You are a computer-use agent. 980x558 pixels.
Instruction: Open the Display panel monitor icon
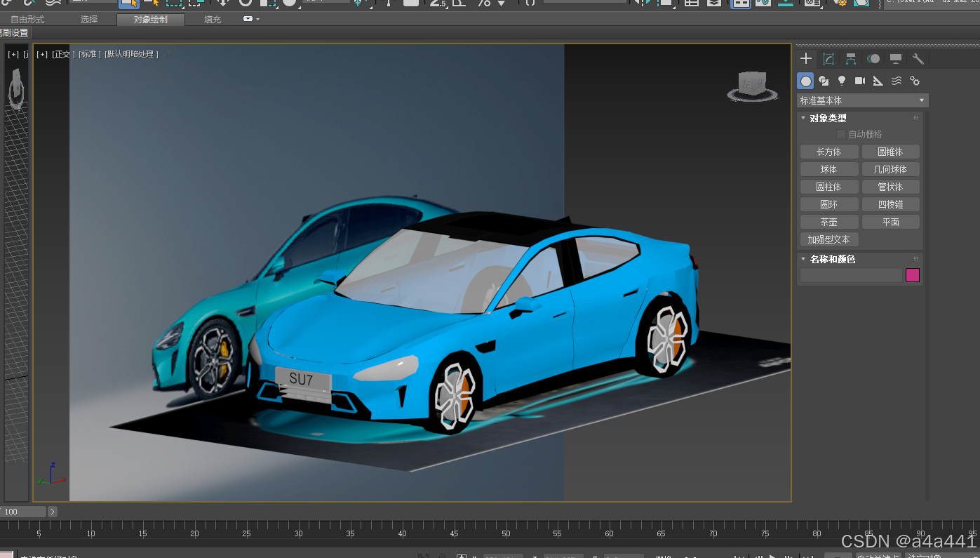pyautogui.click(x=896, y=59)
